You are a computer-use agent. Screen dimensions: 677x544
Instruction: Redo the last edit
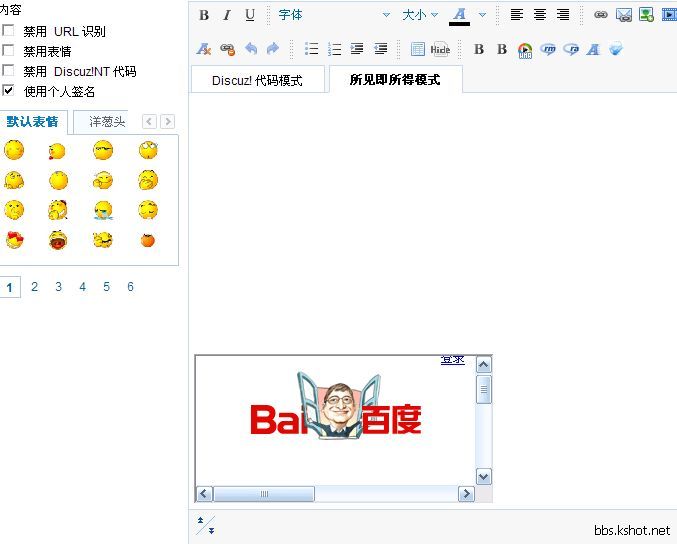pyautogui.click(x=273, y=49)
